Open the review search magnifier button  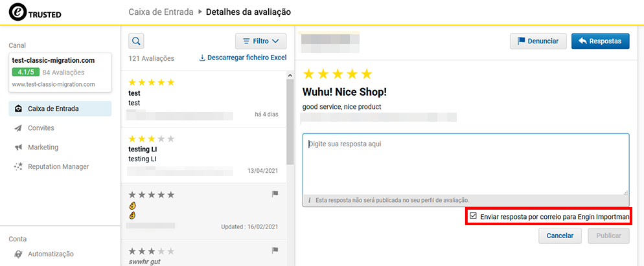[136, 41]
